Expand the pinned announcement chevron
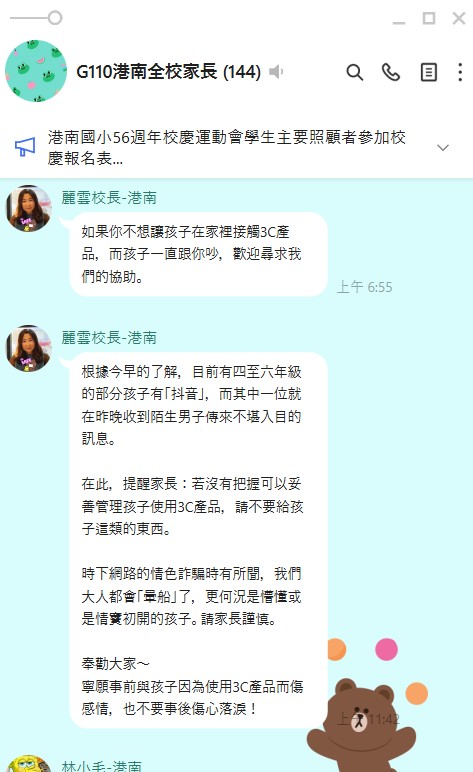The height and width of the screenshot is (772, 473). coord(443,148)
